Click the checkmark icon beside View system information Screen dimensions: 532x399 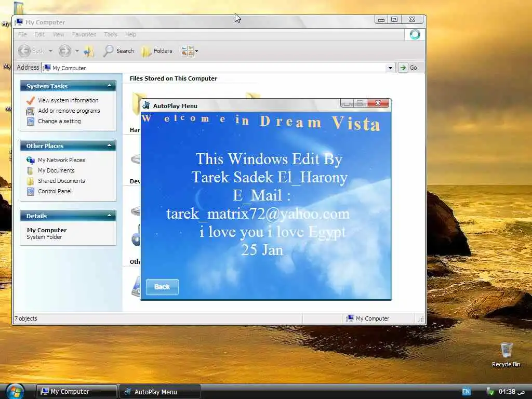click(x=31, y=100)
